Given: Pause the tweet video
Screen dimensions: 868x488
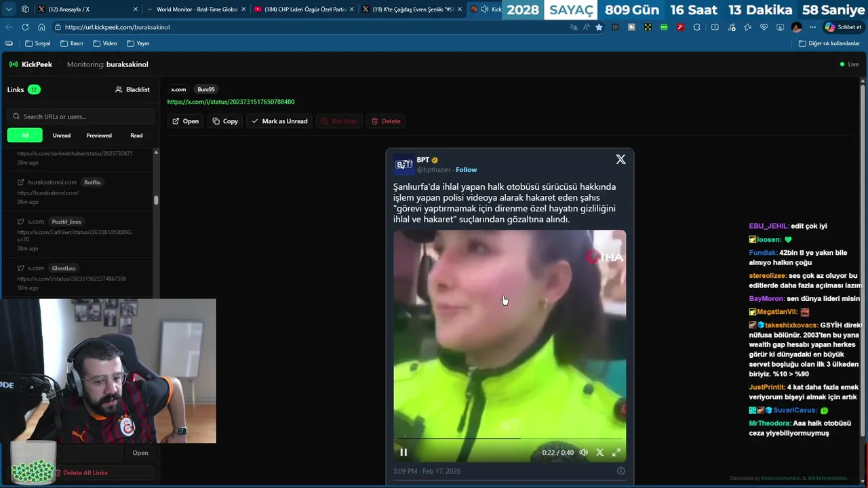Looking at the screenshot, I should 403,452.
